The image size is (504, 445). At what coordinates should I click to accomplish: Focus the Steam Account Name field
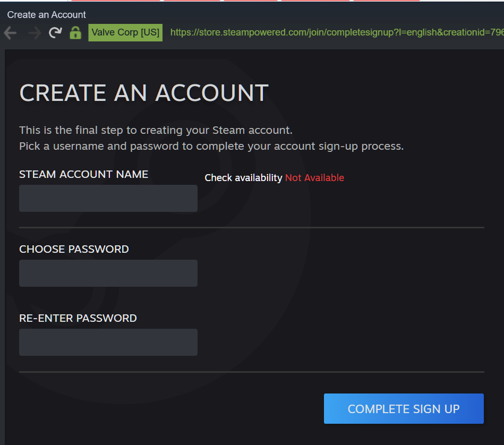point(108,199)
